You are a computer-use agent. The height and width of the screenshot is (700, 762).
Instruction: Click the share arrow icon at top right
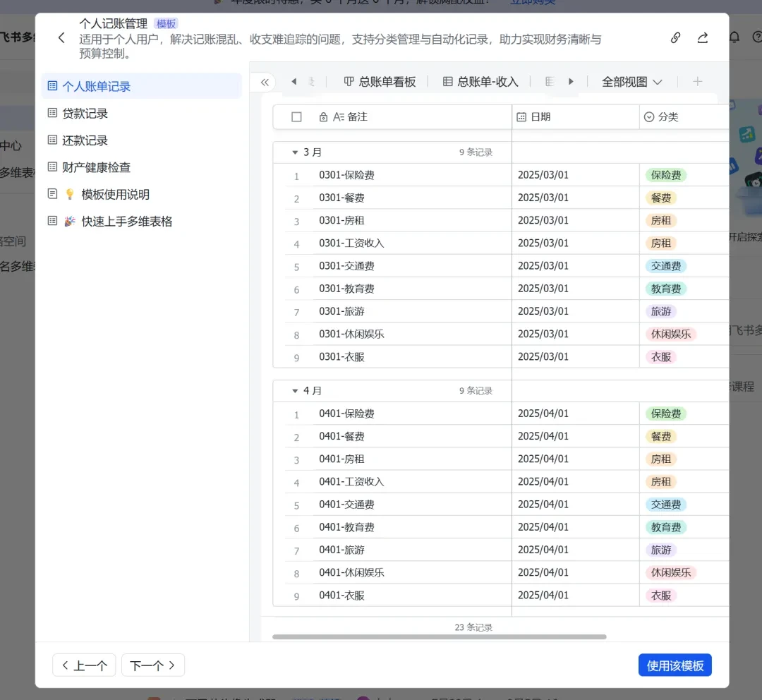coord(702,38)
